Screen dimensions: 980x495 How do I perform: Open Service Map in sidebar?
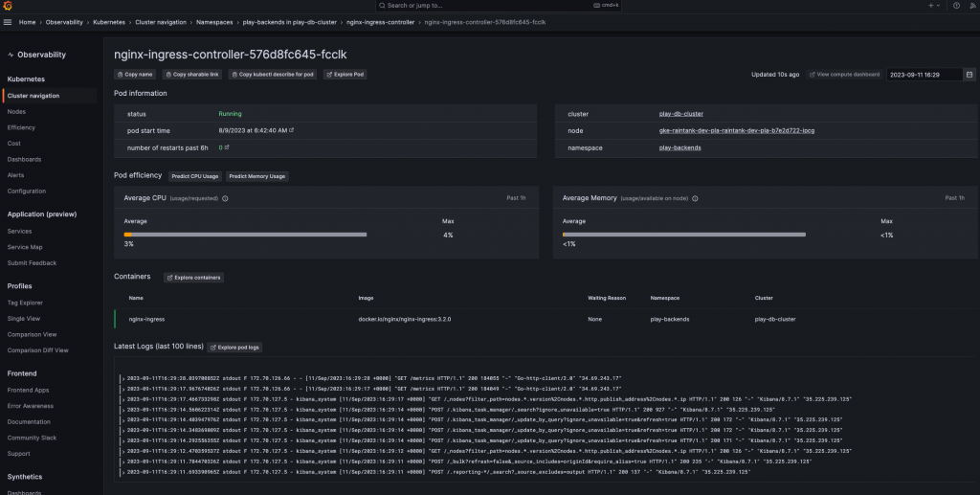[x=25, y=247]
